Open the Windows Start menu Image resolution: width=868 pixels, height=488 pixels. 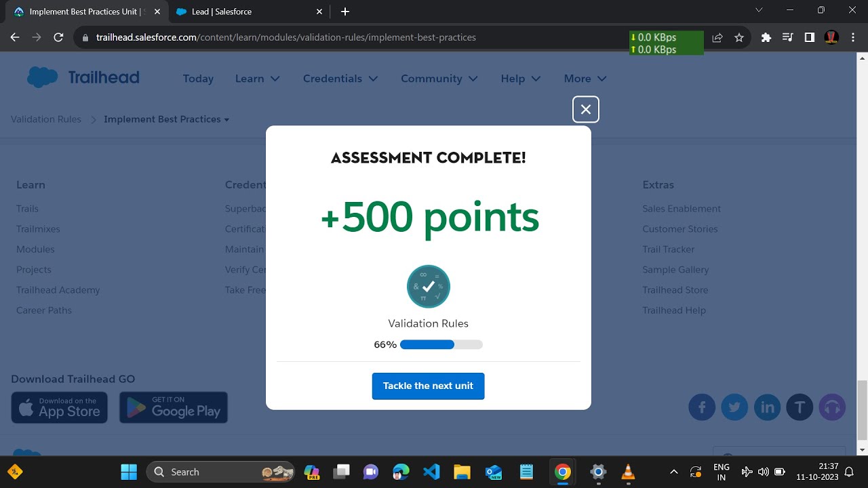tap(128, 472)
